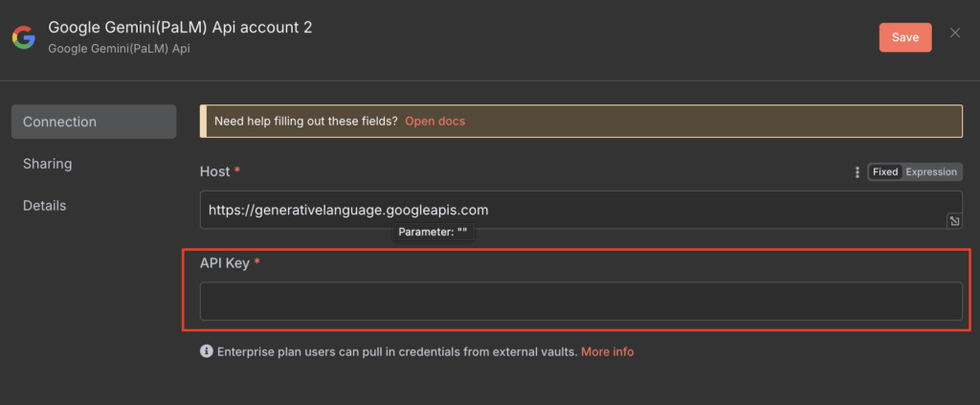Click the 'Parameter: ""' tooltip
The width and height of the screenshot is (980, 405).
tap(434, 232)
